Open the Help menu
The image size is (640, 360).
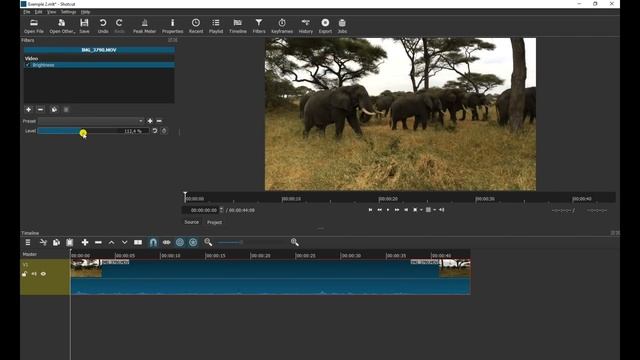click(85, 12)
